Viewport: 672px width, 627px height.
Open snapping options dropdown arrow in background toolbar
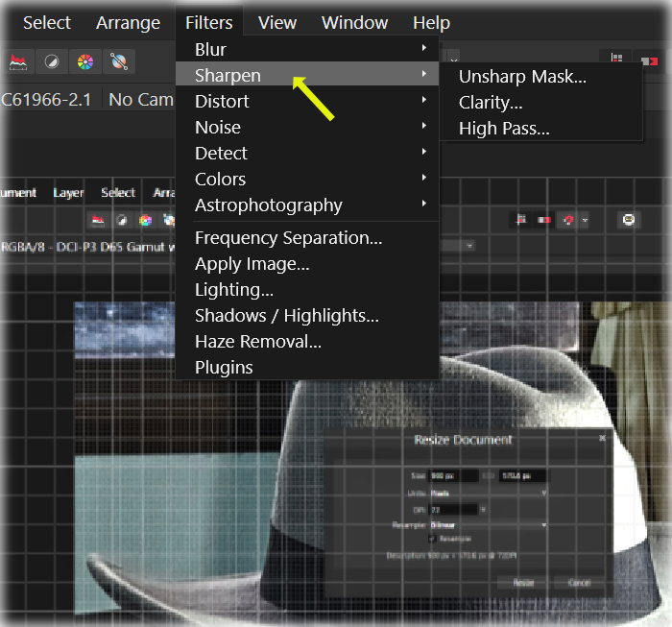585,221
